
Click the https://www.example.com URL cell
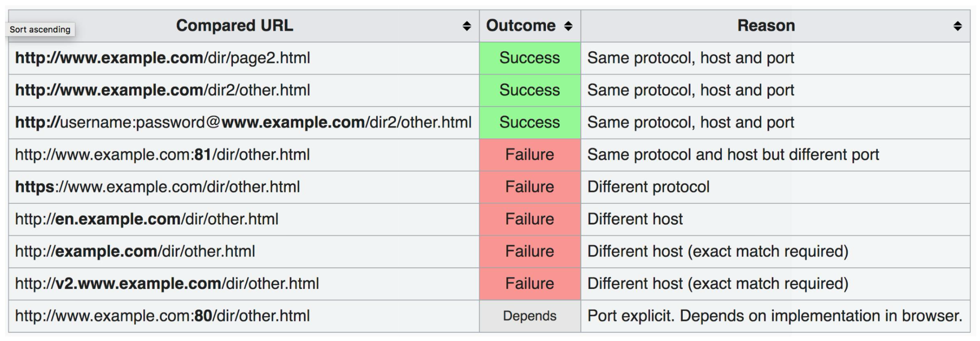(244, 187)
